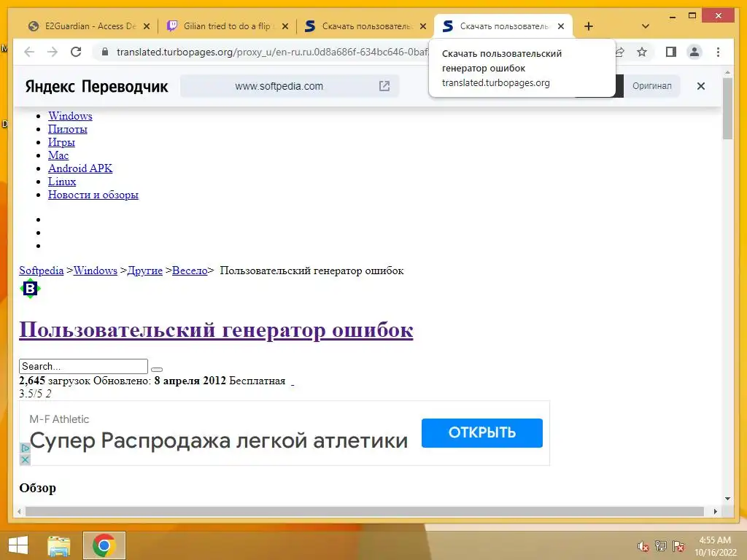Click the Яндекс Переводчик logo
This screenshot has width=747, height=560.
click(x=97, y=86)
